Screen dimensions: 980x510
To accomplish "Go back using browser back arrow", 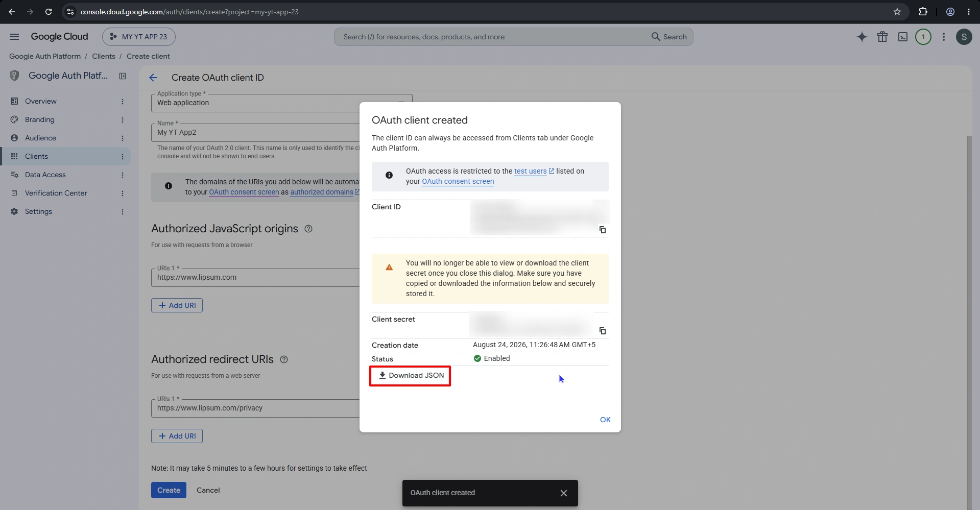I will coord(12,12).
